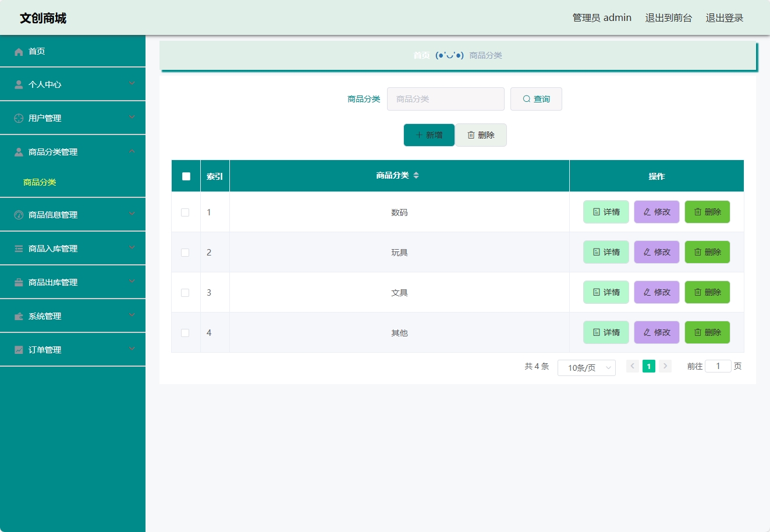Image resolution: width=770 pixels, height=532 pixels.
Task: Expand the 用户管理 menu chevron
Action: [x=132, y=118]
